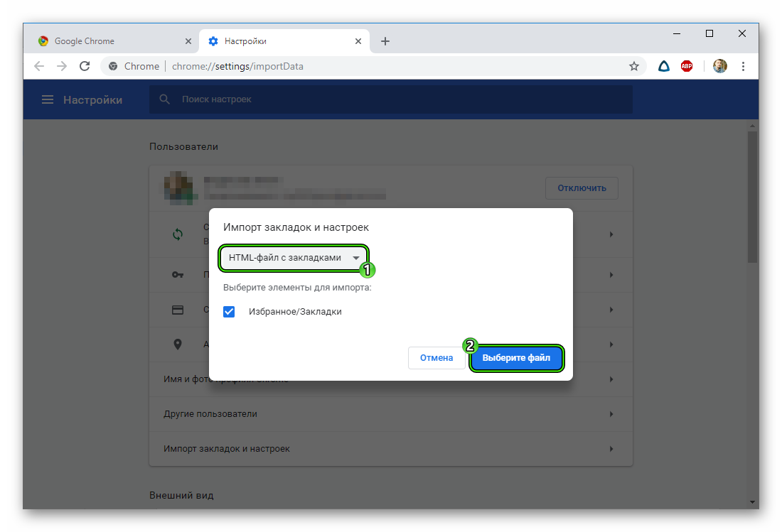The width and height of the screenshot is (782, 532).
Task: Uncheck the Избранное/Закладки checkbox
Action: pyautogui.click(x=229, y=311)
